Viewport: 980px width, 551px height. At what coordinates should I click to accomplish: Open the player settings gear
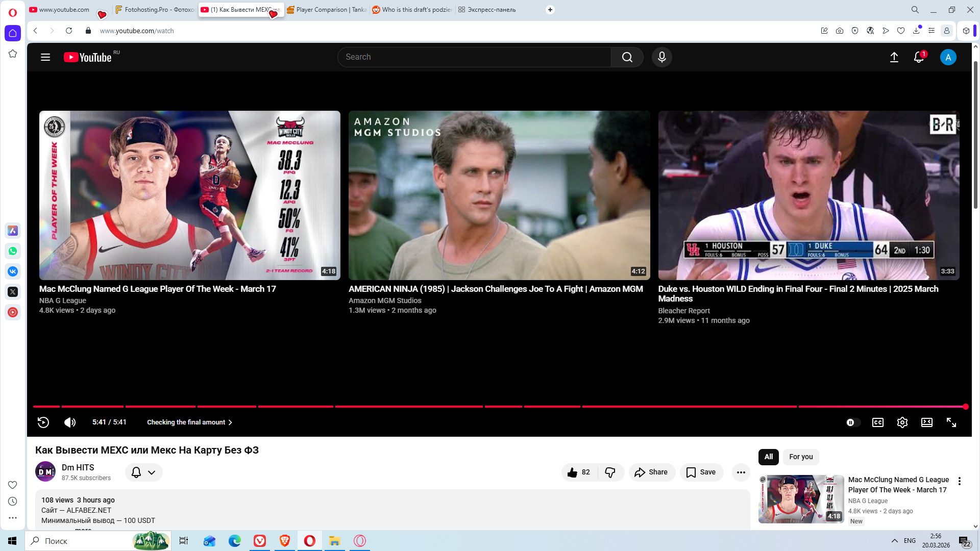pos(902,422)
